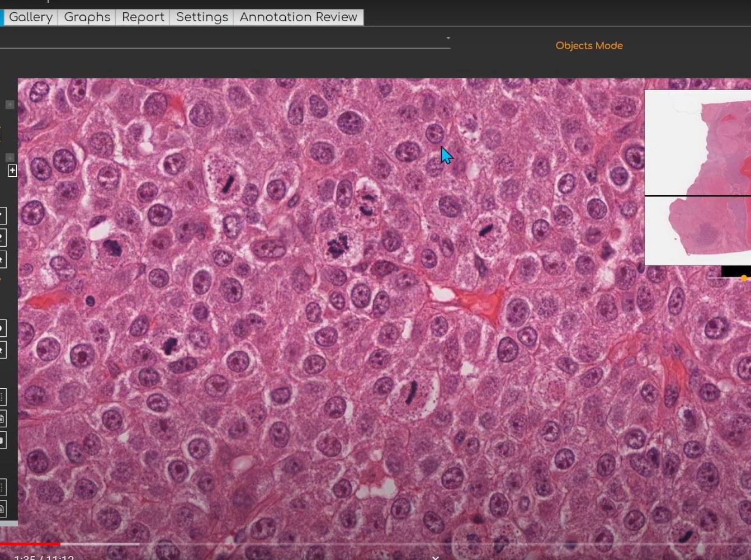
Task: Click the orange zoom slider handle
Action: pos(744,277)
